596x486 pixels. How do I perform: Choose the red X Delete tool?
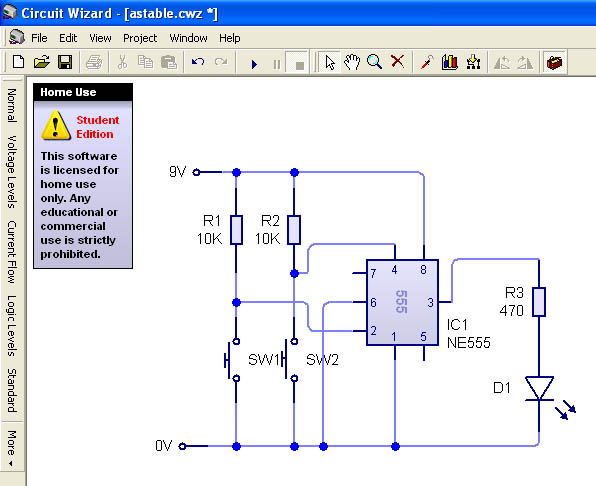(398, 61)
